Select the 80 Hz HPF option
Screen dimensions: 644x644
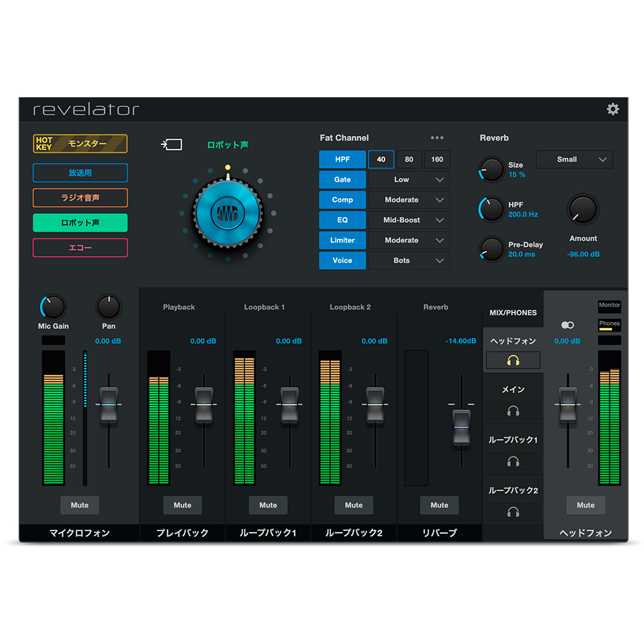click(409, 159)
